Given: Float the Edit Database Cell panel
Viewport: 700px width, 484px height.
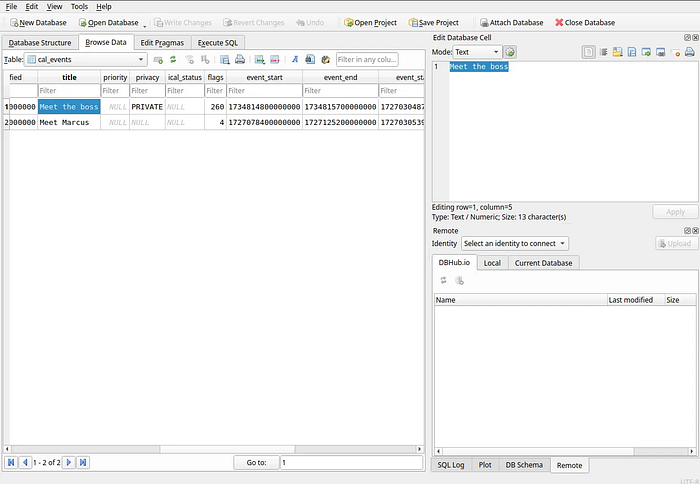Looking at the screenshot, I should click(688, 38).
